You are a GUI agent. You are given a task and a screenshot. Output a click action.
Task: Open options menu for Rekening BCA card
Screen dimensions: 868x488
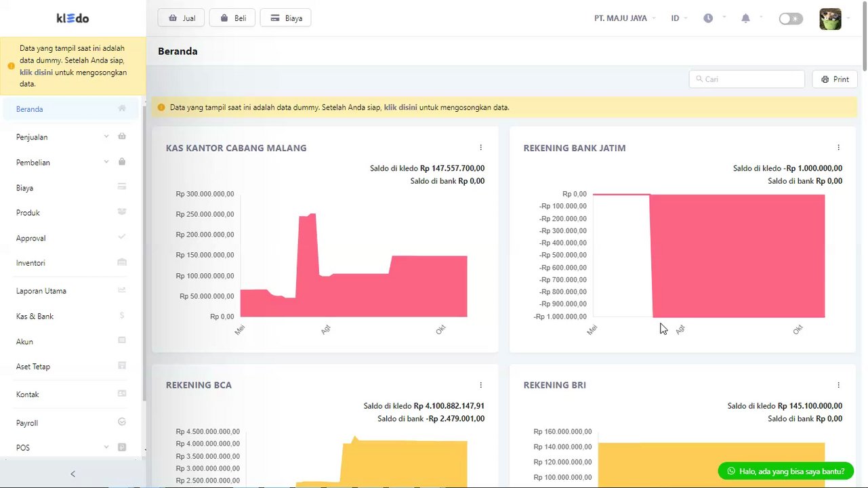coord(481,385)
